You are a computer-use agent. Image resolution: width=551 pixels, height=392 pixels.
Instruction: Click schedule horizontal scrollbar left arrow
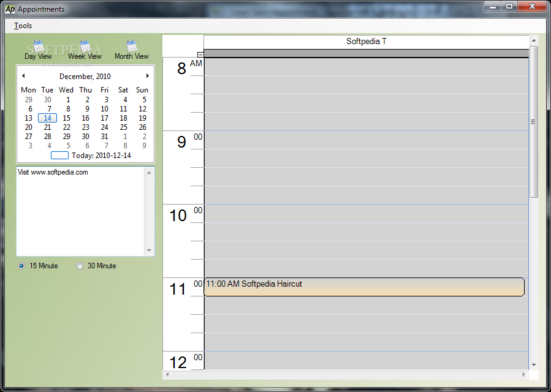[x=167, y=375]
